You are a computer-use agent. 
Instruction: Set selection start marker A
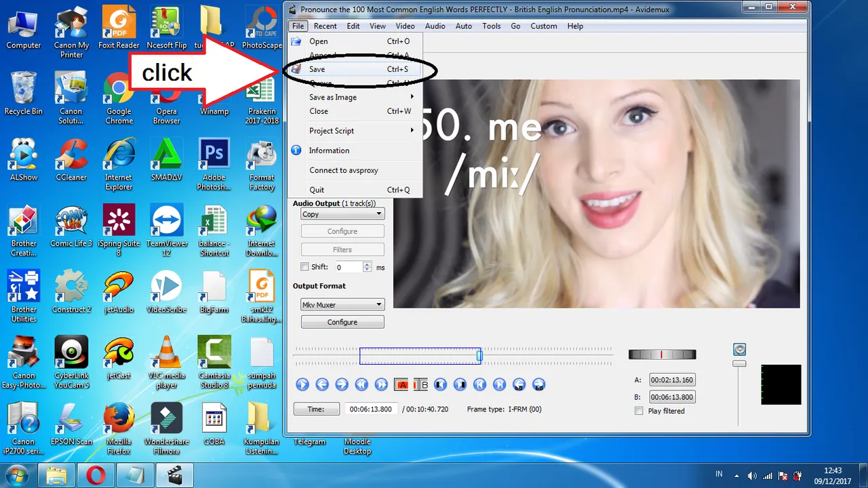401,385
